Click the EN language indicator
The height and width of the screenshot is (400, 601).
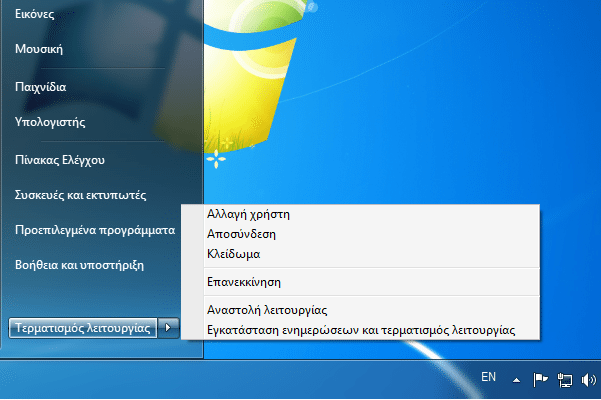point(488,377)
